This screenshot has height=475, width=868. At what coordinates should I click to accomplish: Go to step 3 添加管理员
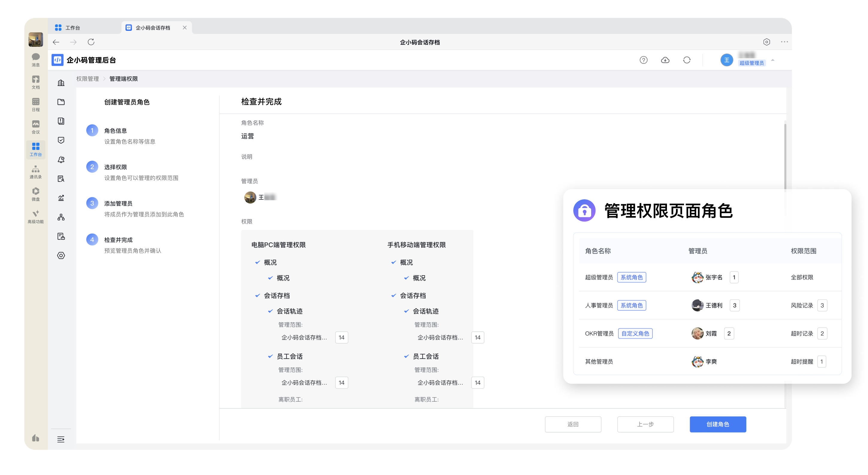point(135,208)
